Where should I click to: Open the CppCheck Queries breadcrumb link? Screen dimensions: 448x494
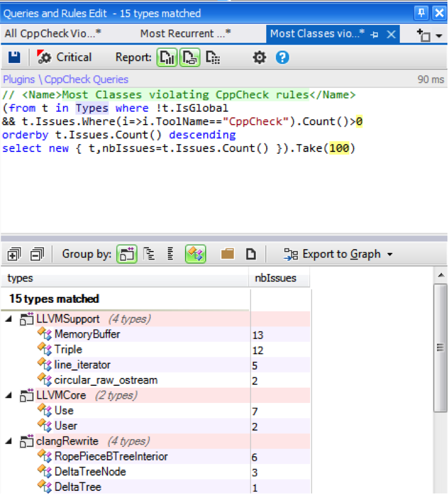86,79
